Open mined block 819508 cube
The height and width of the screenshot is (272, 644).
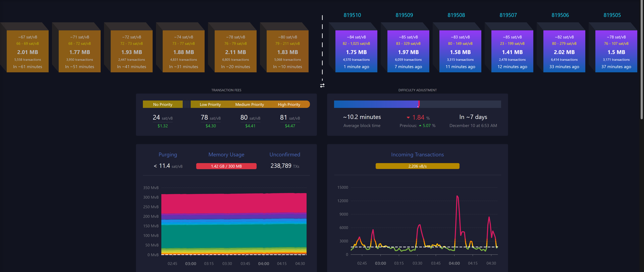click(x=460, y=51)
